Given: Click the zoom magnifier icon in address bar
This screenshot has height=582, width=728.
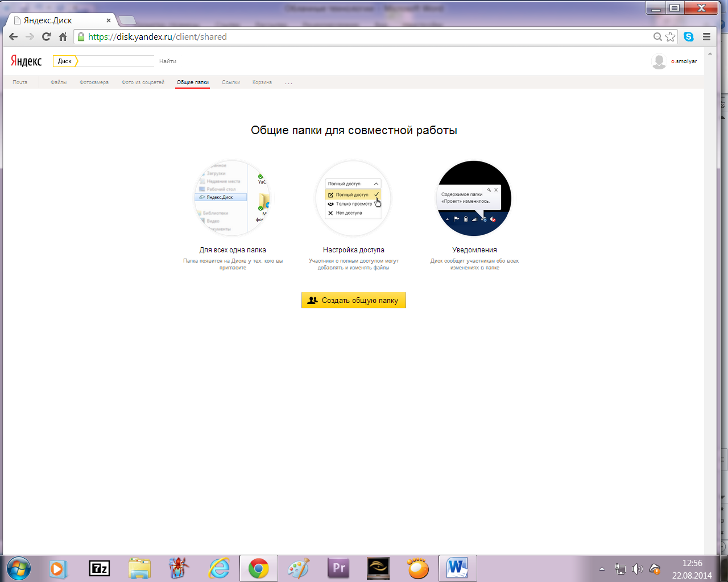Looking at the screenshot, I should click(657, 36).
